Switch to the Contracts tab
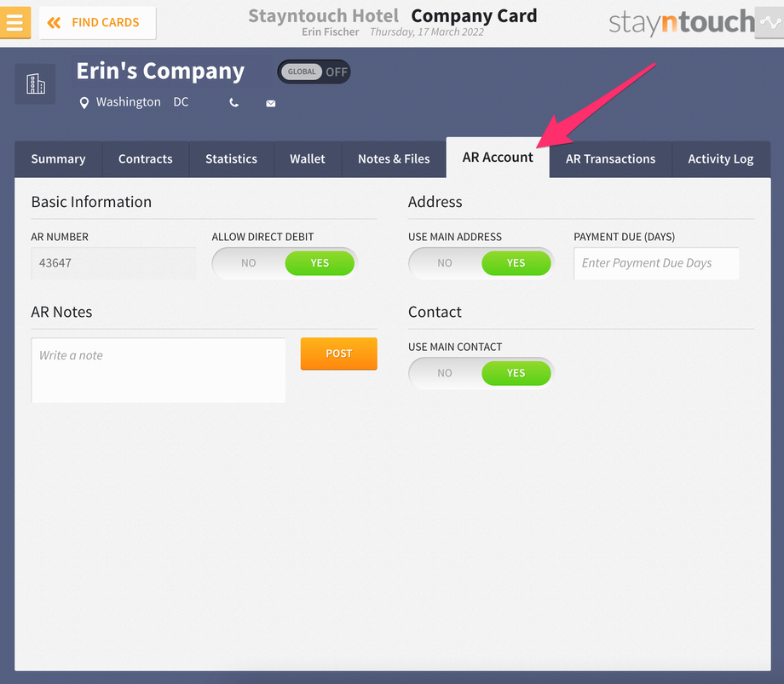Viewport: 784px width, 684px height. 146,159
